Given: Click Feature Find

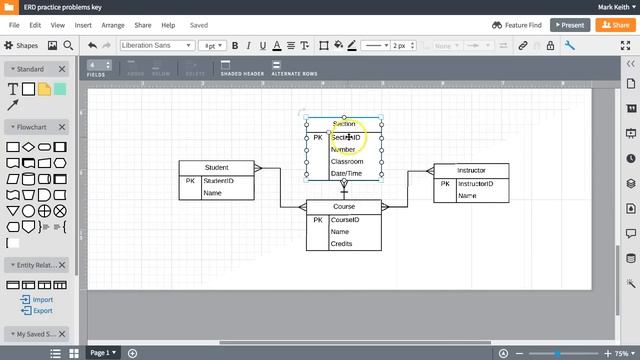Looking at the screenshot, I should (517, 25).
